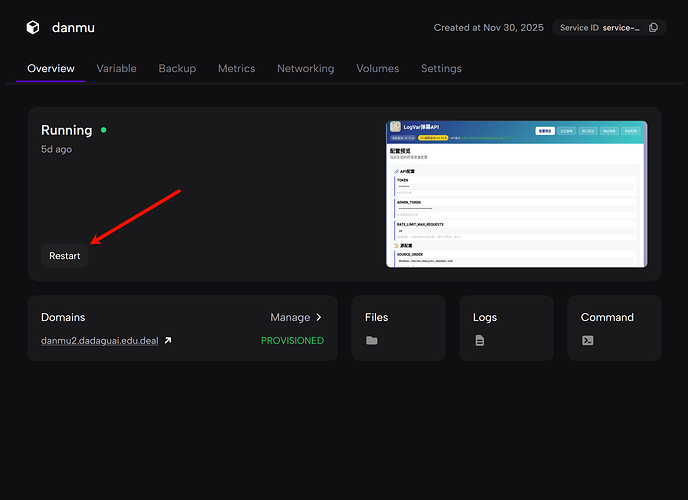Open the danmu2.dadaguai.edu.deal domain link
Viewport: 688px width, 500px height.
point(99,341)
